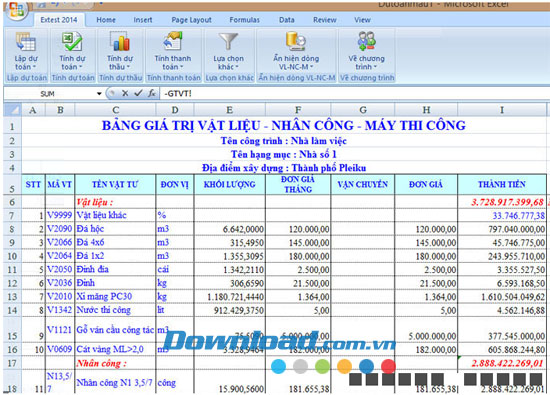This screenshot has height=395, width=550.
Task: Expand the Lập dự toán dropdown arrow
Action: tap(34, 67)
